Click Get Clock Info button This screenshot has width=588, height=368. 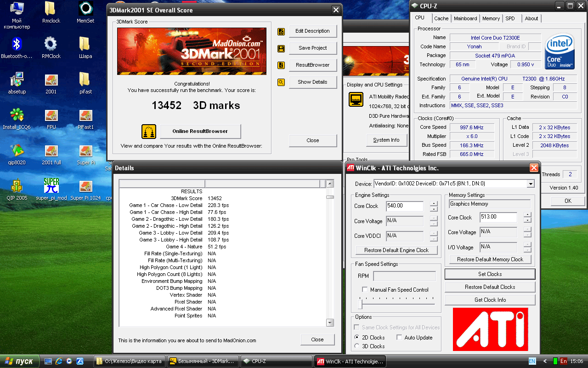[x=490, y=300]
